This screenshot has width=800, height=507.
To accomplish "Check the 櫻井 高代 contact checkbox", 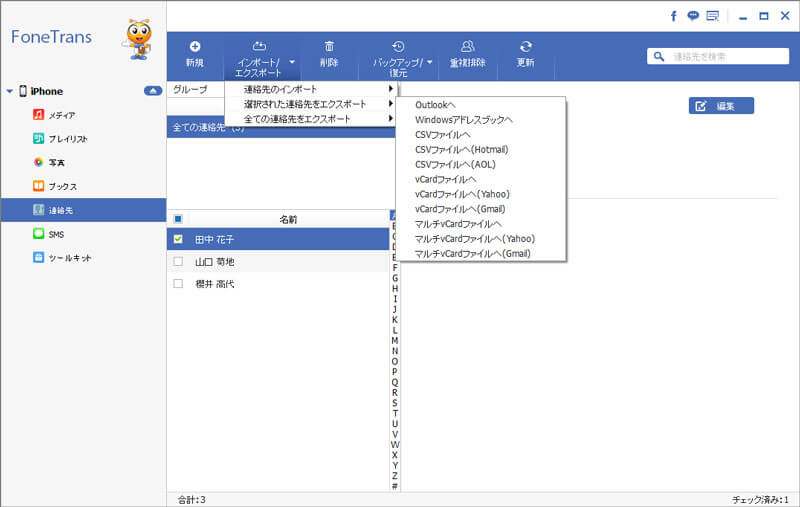I will (178, 283).
